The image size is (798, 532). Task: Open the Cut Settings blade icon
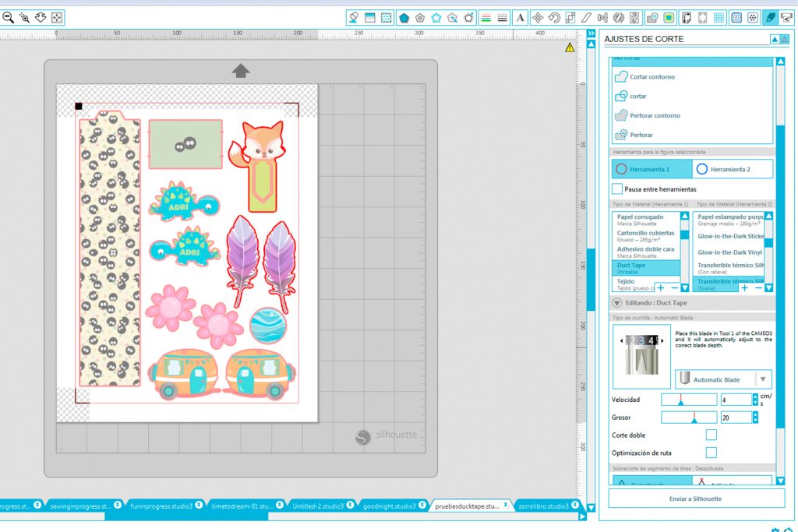pyautogui.click(x=770, y=18)
